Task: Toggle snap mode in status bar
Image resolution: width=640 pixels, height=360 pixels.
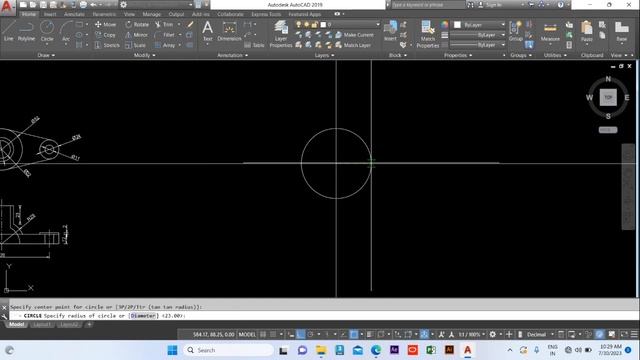Action: point(273,334)
